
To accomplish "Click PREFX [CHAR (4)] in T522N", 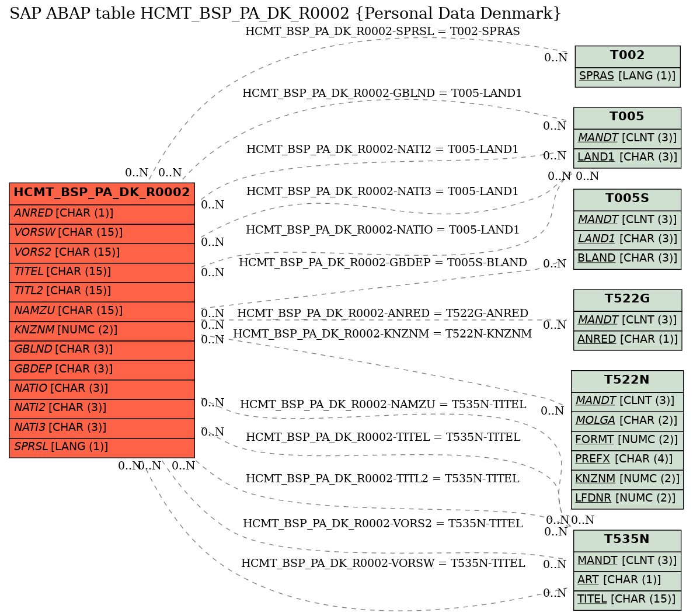I will pos(627,460).
